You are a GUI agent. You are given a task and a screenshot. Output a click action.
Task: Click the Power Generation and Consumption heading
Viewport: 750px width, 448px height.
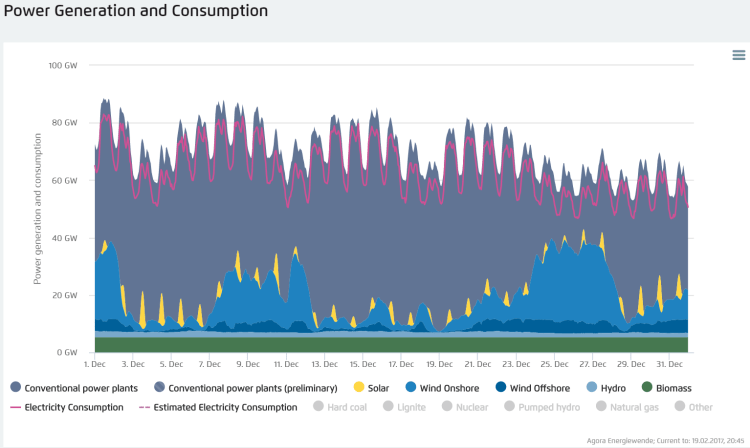(x=137, y=12)
